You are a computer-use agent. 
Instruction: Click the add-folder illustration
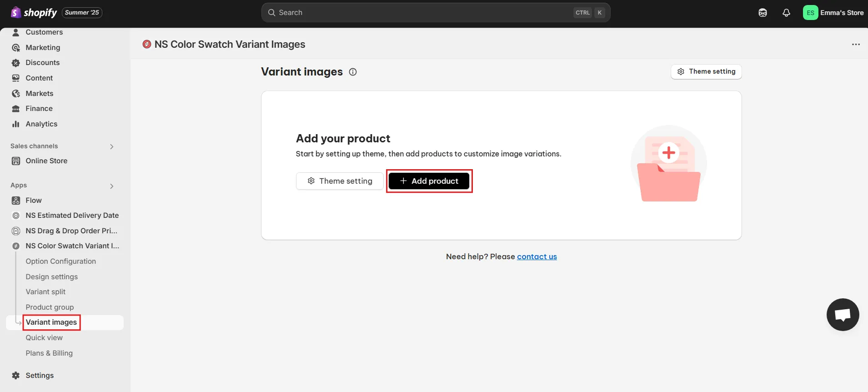click(x=668, y=164)
